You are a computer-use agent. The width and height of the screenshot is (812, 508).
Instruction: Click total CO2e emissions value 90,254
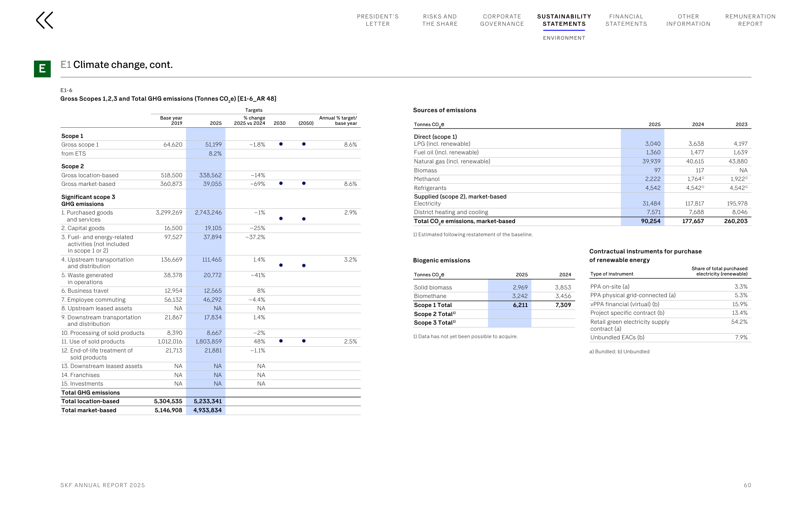(x=650, y=221)
